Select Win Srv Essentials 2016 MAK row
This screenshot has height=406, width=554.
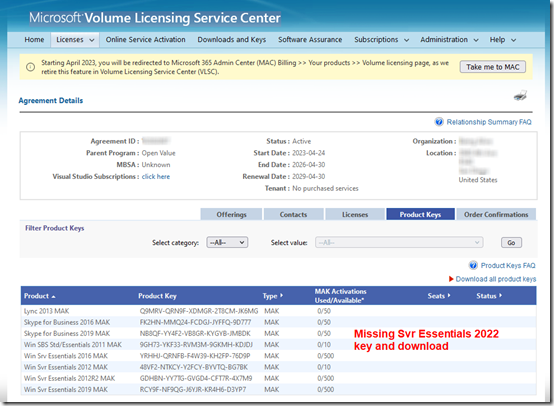pyautogui.click(x=278, y=356)
